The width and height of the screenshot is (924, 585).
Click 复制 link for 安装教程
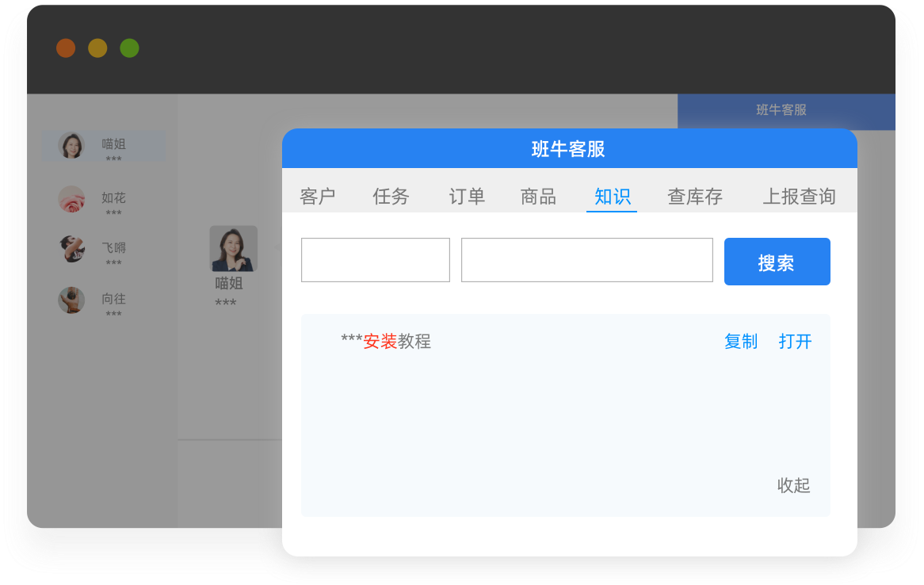[x=741, y=342]
